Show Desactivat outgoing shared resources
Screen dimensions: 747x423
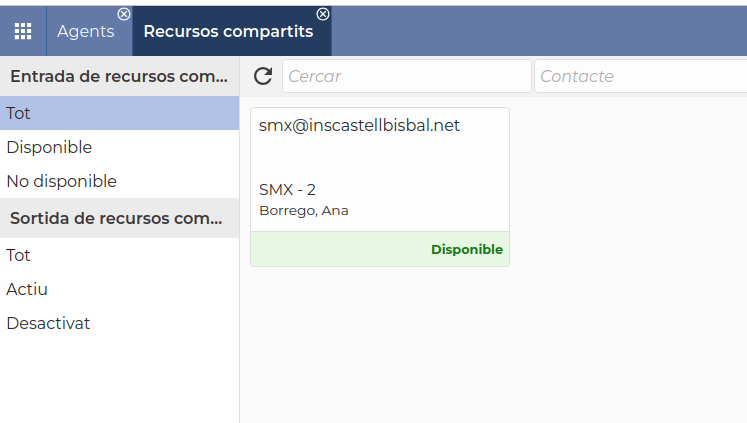[x=48, y=323]
